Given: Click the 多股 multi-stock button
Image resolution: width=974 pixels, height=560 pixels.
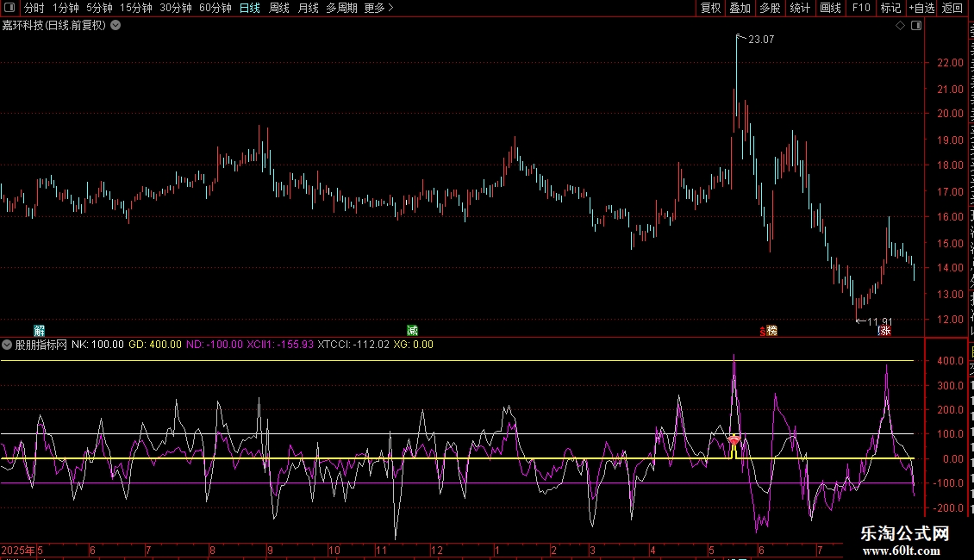Looking at the screenshot, I should point(770,8).
